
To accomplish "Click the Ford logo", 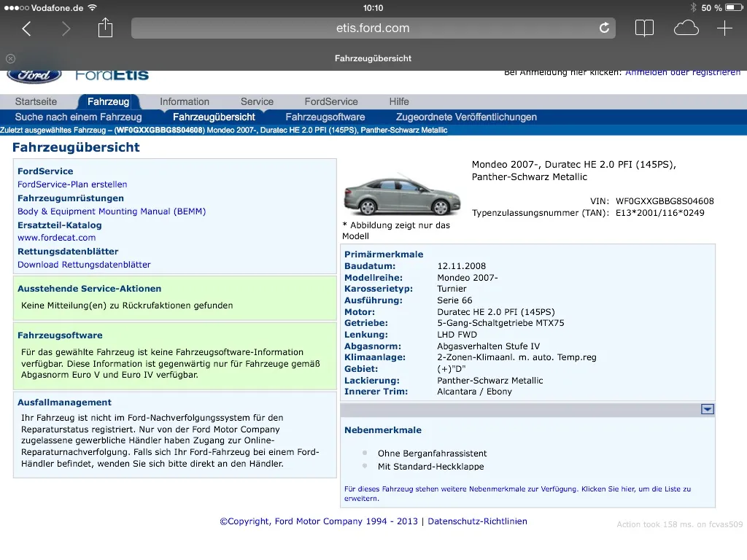I will coord(34,76).
